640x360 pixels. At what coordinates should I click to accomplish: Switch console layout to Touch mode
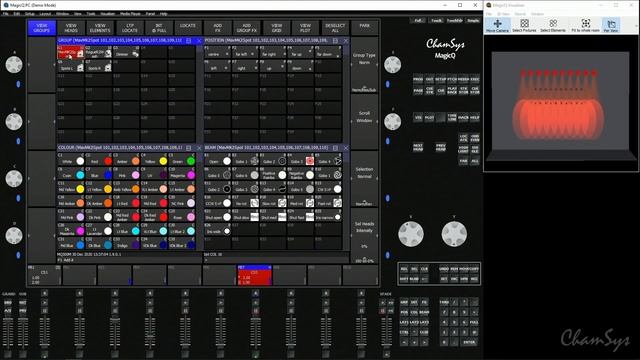coord(436,20)
